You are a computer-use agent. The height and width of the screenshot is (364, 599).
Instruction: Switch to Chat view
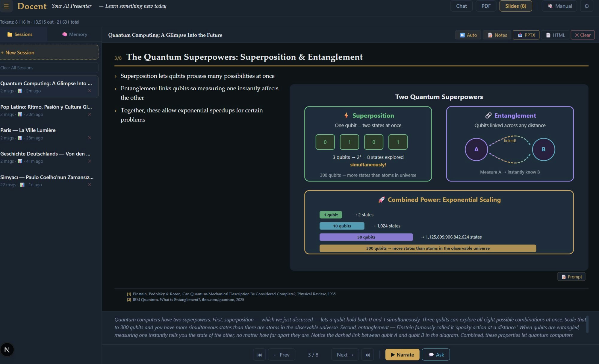coord(461,6)
